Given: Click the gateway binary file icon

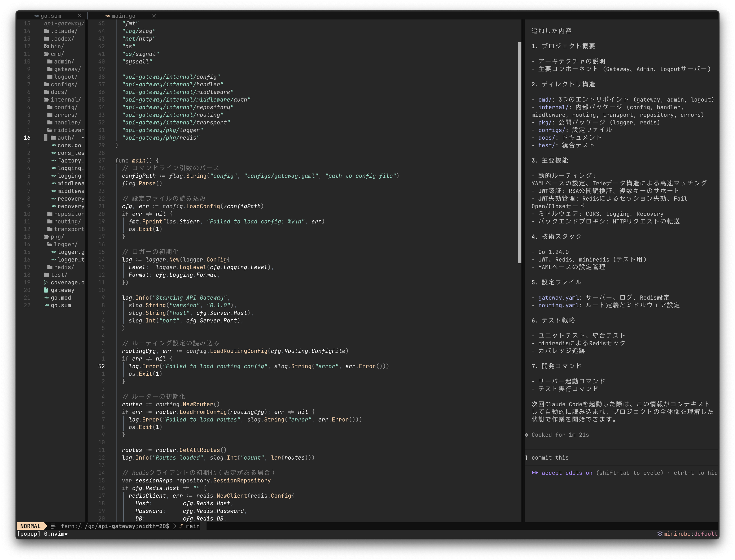Looking at the screenshot, I should pyautogui.click(x=46, y=290).
